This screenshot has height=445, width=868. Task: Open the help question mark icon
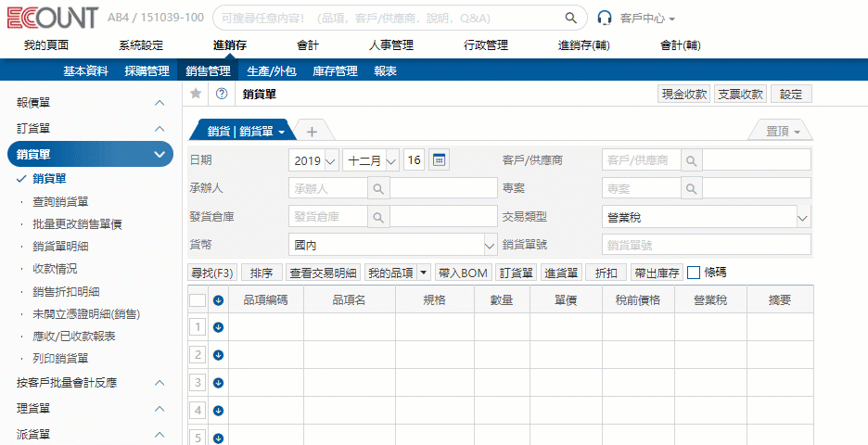tap(222, 94)
